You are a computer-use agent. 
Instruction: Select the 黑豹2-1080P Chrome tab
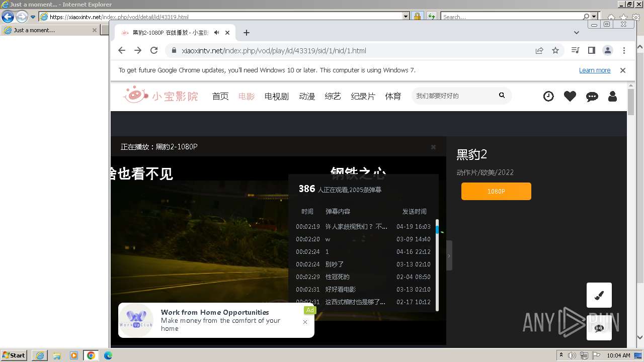point(171,33)
